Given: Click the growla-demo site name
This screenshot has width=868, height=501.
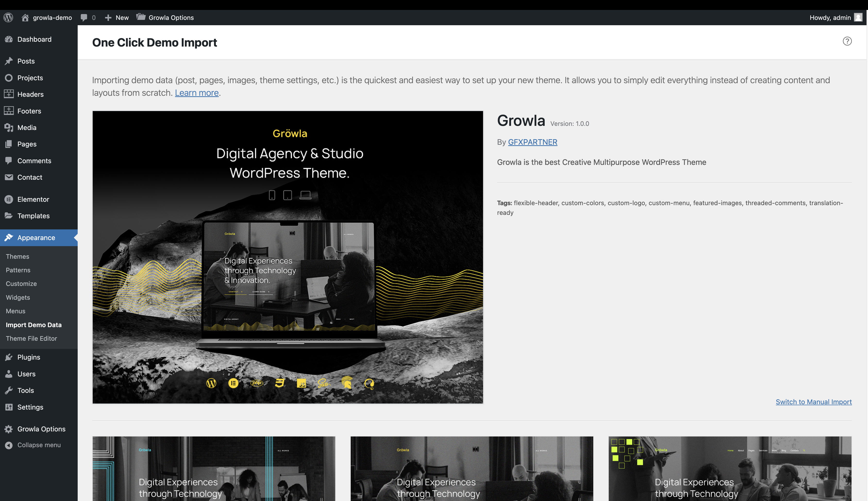Looking at the screenshot, I should pyautogui.click(x=52, y=17).
